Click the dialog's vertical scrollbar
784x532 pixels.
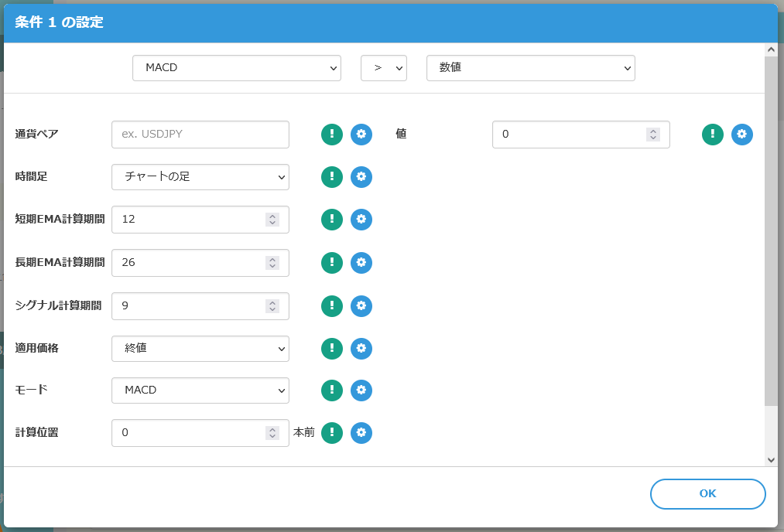771,232
